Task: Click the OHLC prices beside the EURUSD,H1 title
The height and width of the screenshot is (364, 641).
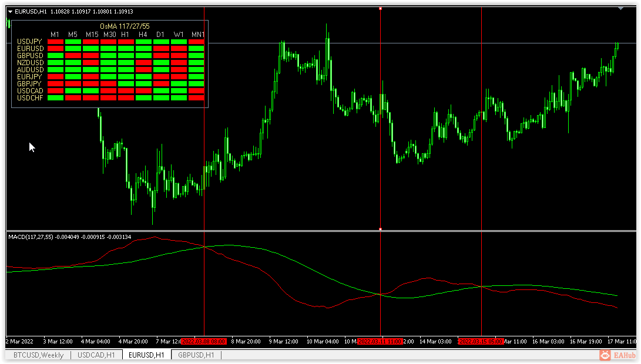Action: (92, 11)
